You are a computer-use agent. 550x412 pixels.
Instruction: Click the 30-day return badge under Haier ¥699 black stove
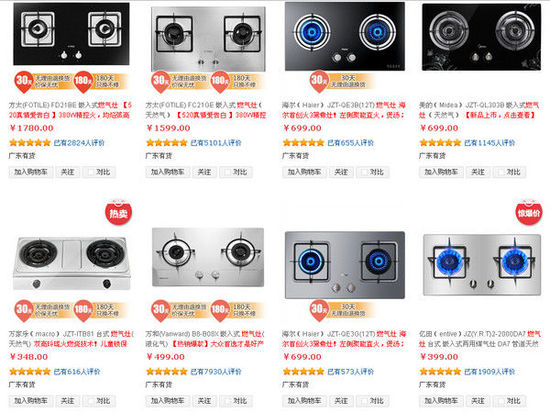click(319, 81)
